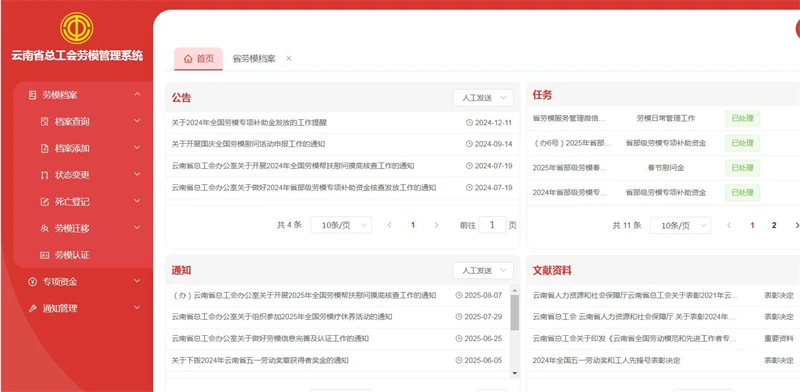Open notice about 2025年全国劳模疗休养活动

[x=282, y=316]
